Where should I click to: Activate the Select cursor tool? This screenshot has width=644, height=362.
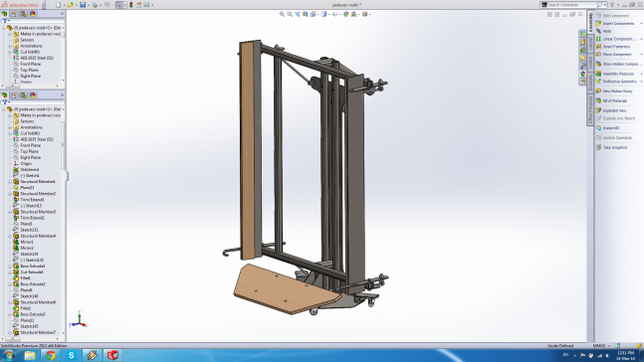tap(119, 5)
